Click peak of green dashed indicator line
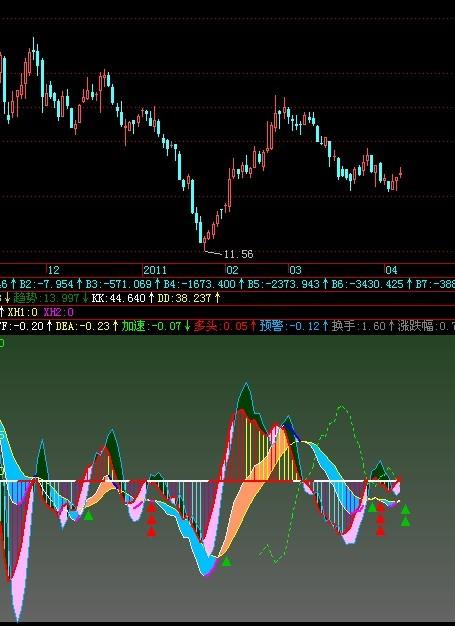Image resolution: width=455 pixels, height=626 pixels. pyautogui.click(x=342, y=406)
